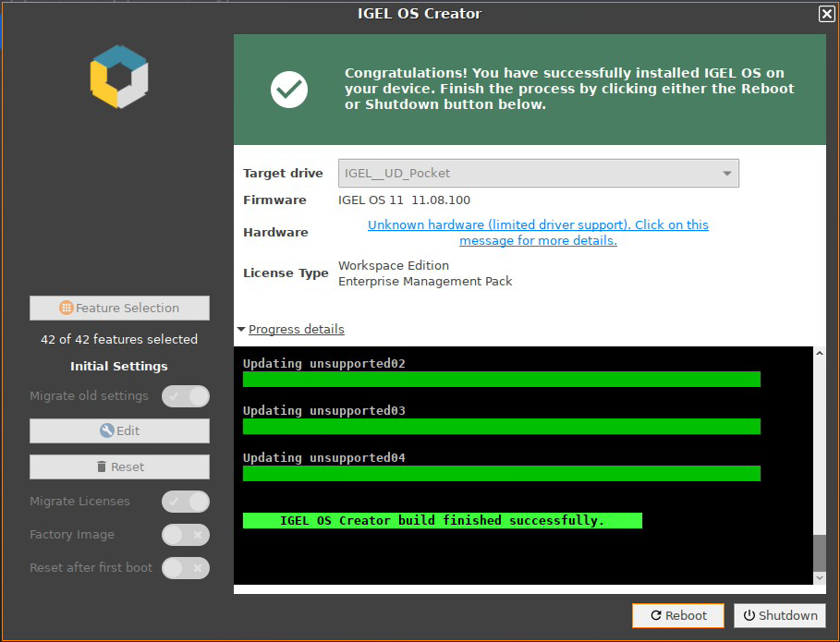Click the IGEL cube logo
840x642 pixels.
pyautogui.click(x=119, y=77)
